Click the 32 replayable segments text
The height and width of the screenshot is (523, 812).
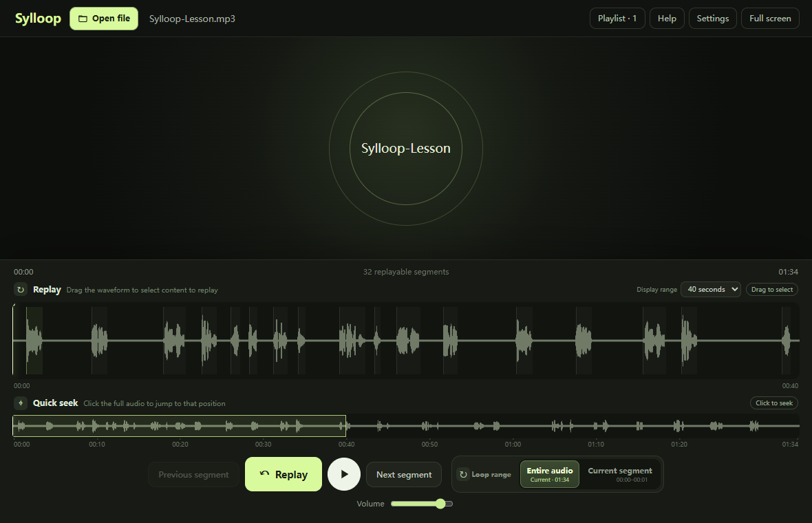(x=406, y=272)
